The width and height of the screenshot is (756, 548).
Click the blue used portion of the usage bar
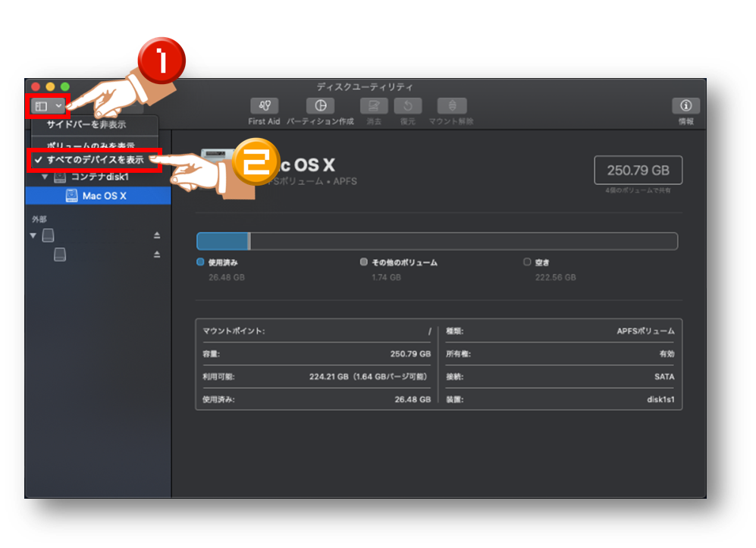pyautogui.click(x=223, y=241)
